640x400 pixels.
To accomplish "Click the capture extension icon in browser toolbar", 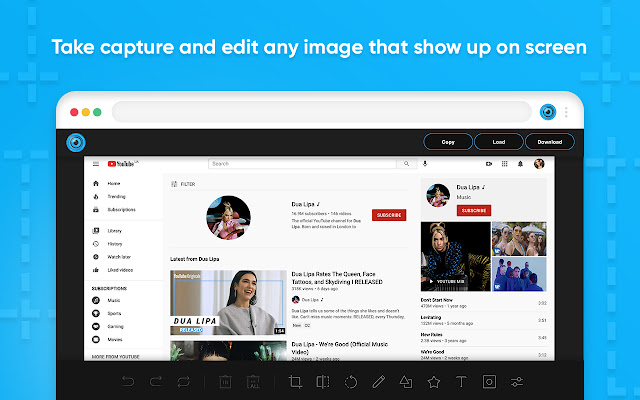I will (548, 112).
